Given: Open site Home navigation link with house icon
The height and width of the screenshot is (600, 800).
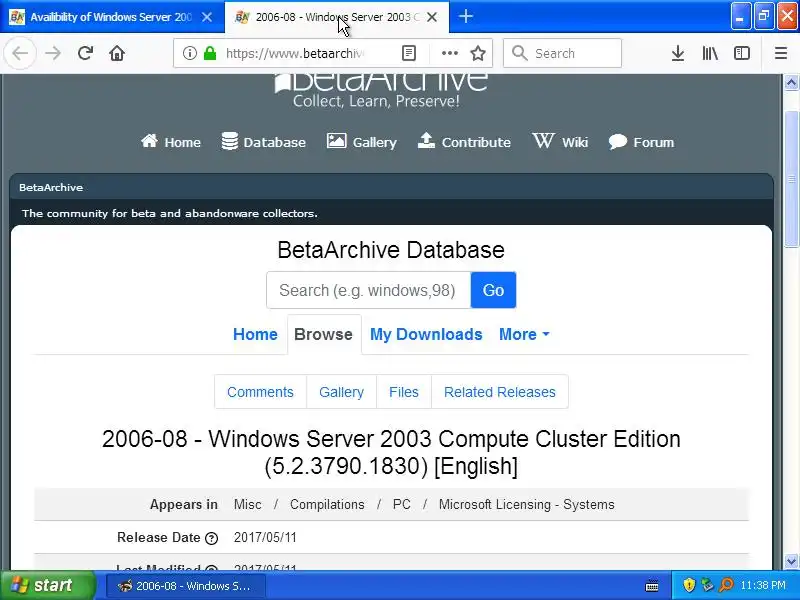Looking at the screenshot, I should 171,142.
